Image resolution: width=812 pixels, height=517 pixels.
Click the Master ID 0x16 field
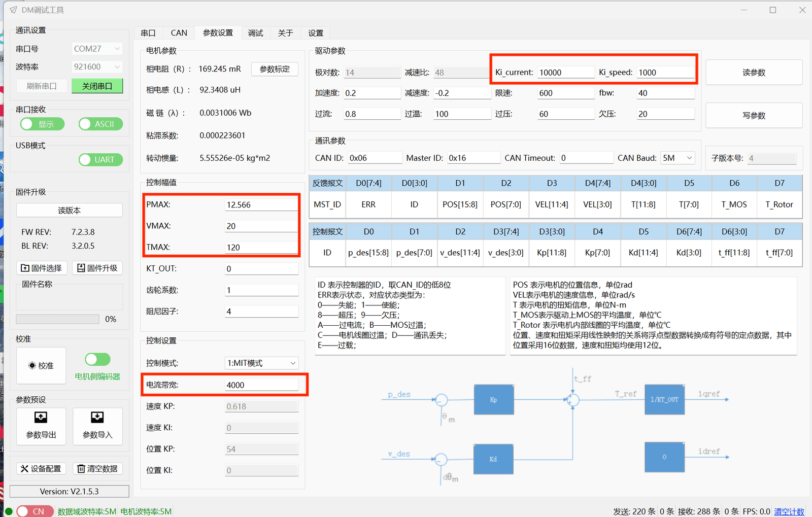pos(474,158)
